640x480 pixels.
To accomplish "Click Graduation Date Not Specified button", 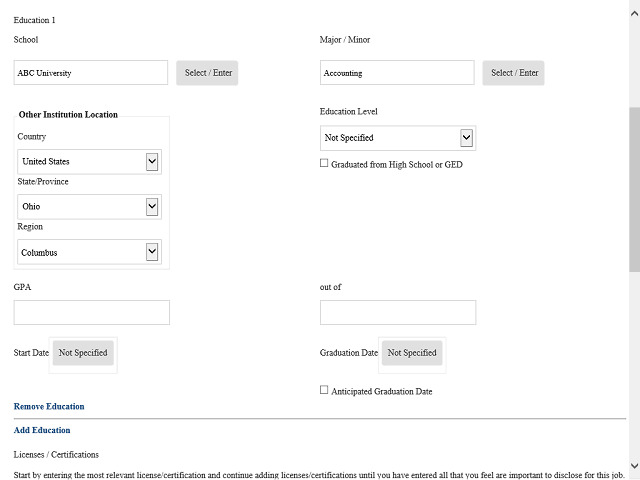I will 412,353.
